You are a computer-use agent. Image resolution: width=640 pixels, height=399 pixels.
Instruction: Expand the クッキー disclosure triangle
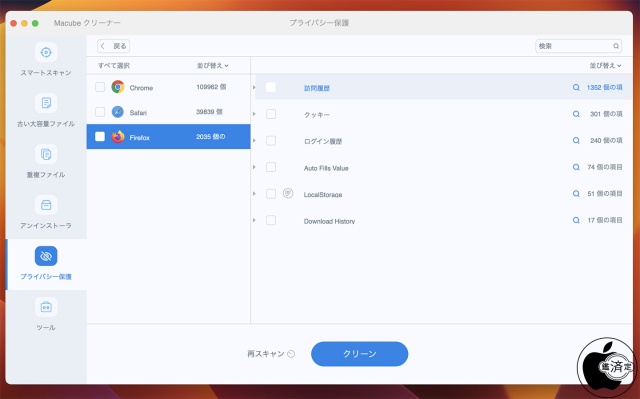click(254, 114)
